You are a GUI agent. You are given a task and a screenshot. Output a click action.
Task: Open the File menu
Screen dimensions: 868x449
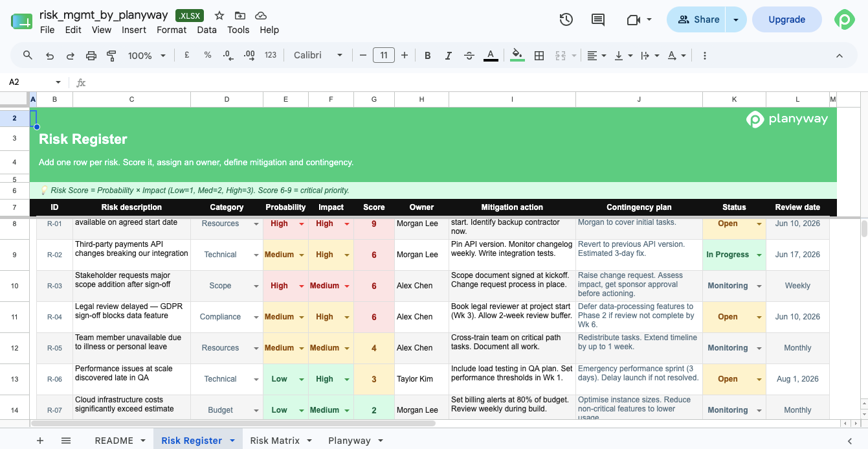(47, 30)
